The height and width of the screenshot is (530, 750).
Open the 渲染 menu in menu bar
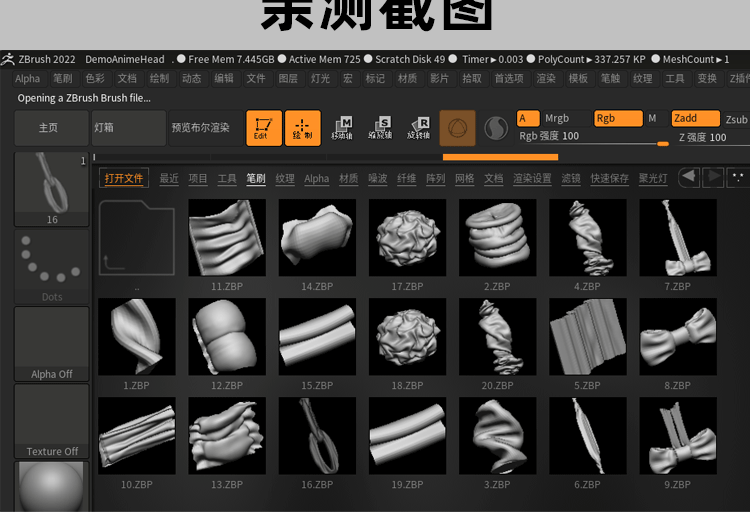tap(546, 78)
